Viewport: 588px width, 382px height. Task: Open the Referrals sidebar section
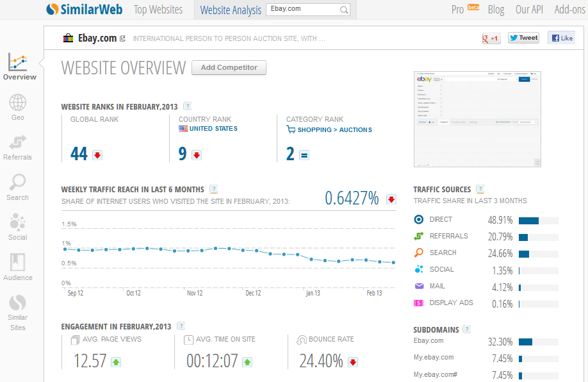(18, 147)
